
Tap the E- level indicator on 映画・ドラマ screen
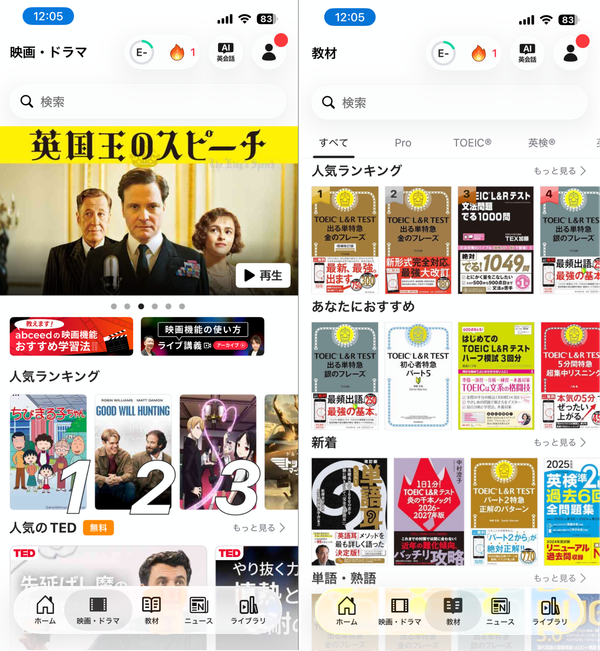pos(142,52)
